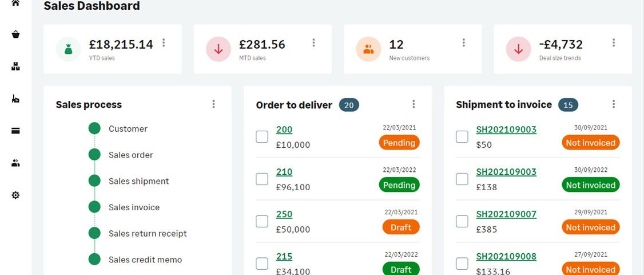Viewport: 644px width, 275px height.
Task: Select the Sales order process step
Action: [130, 155]
